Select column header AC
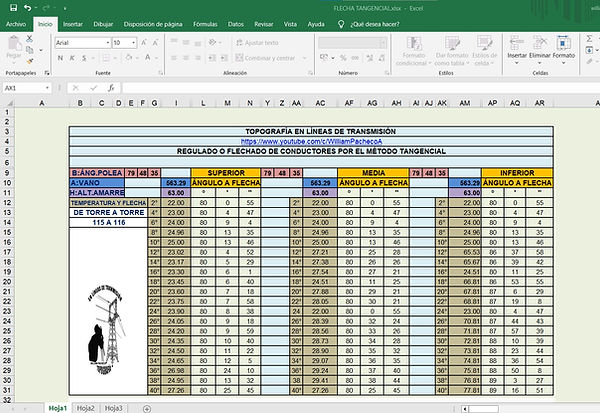The height and width of the screenshot is (413, 600). click(320, 103)
